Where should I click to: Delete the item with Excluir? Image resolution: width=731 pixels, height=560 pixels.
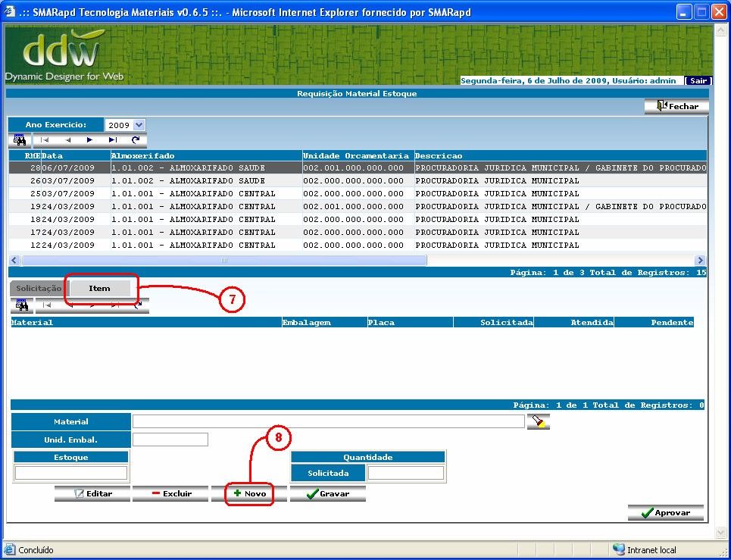point(170,494)
